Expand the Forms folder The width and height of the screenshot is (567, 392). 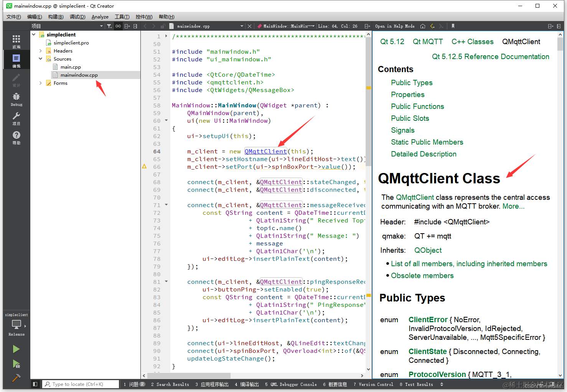(x=41, y=83)
